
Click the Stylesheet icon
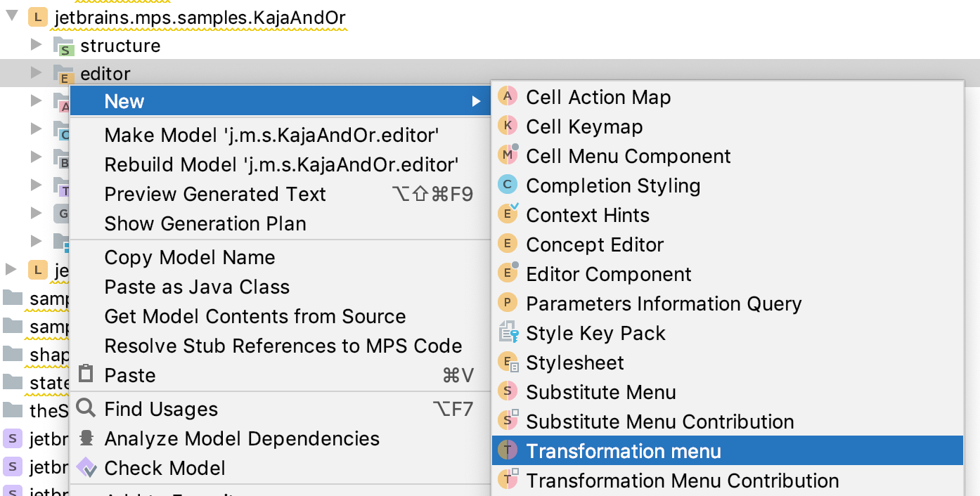click(x=508, y=363)
